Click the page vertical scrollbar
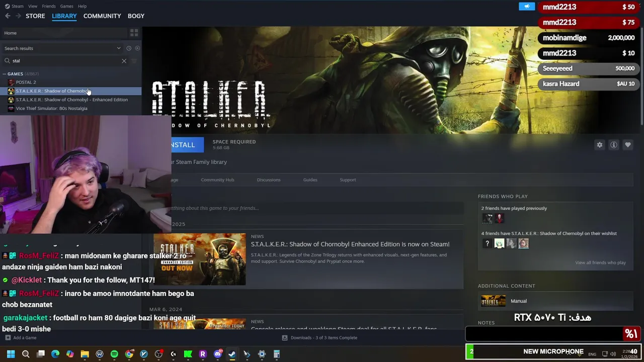Viewport: 644px width, 362px height. click(x=641, y=75)
